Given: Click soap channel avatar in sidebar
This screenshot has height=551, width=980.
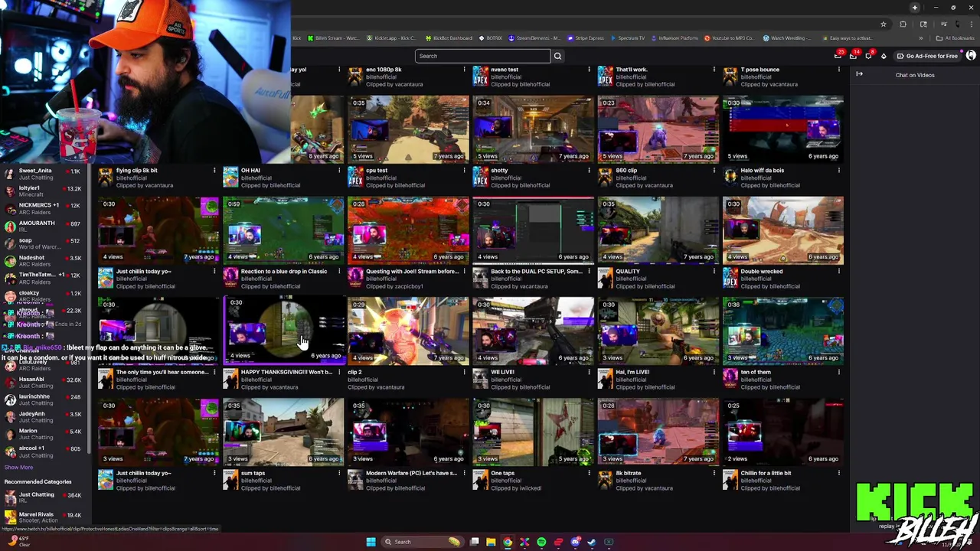Looking at the screenshot, I should tap(9, 244).
